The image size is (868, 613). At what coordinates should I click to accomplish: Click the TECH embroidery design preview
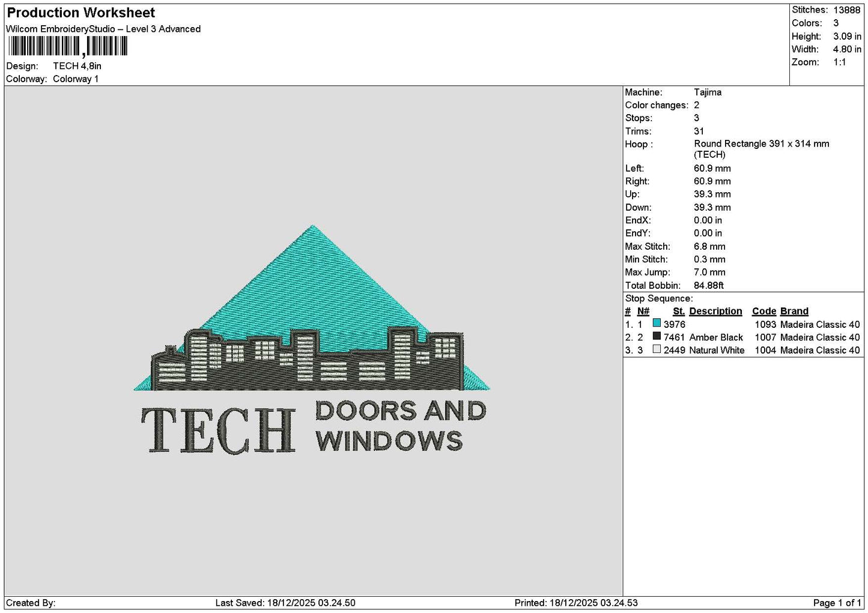pos(312,340)
